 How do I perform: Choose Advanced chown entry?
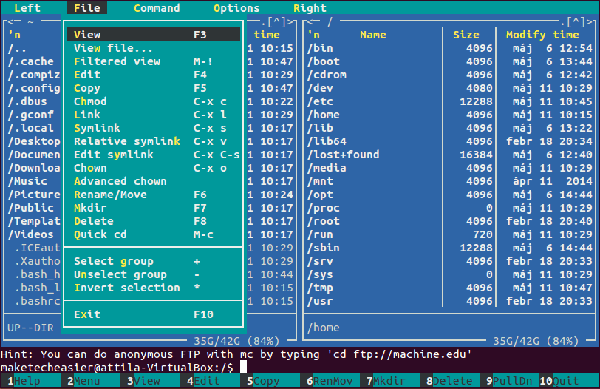(153, 181)
